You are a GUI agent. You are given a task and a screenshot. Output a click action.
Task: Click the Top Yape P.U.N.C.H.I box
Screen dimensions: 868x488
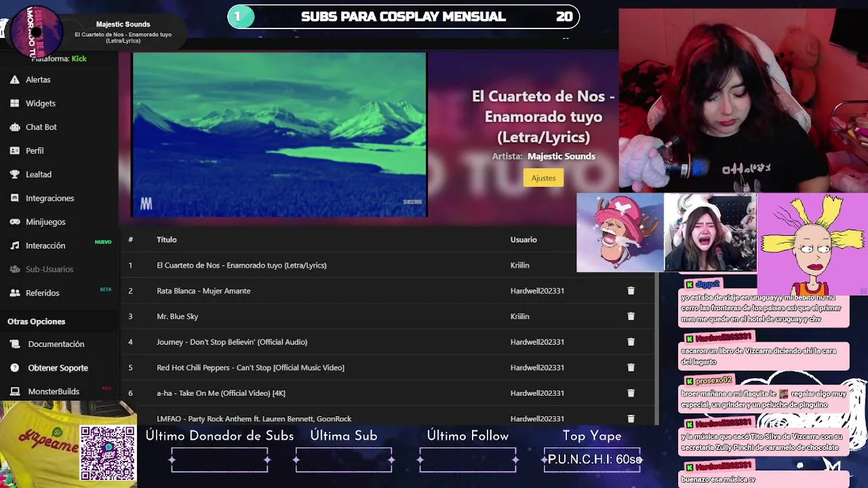coord(592,460)
